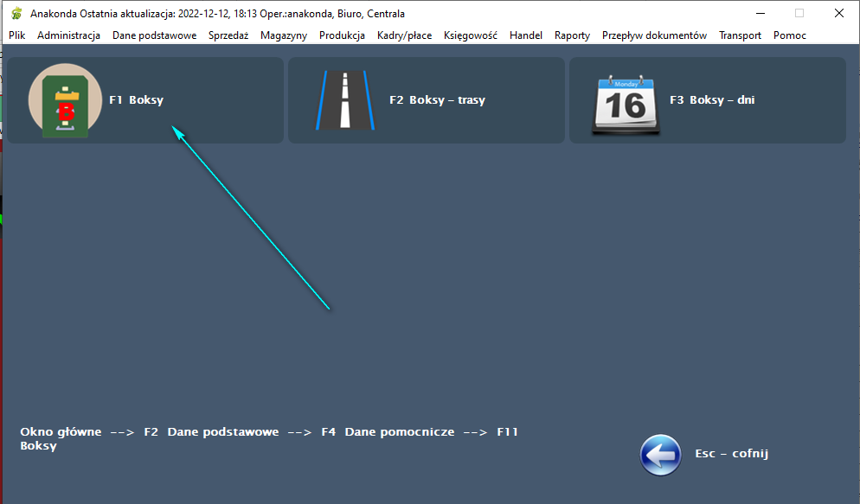Close the Anakonda window
Viewport: 860px width, 504px height.
(839, 13)
